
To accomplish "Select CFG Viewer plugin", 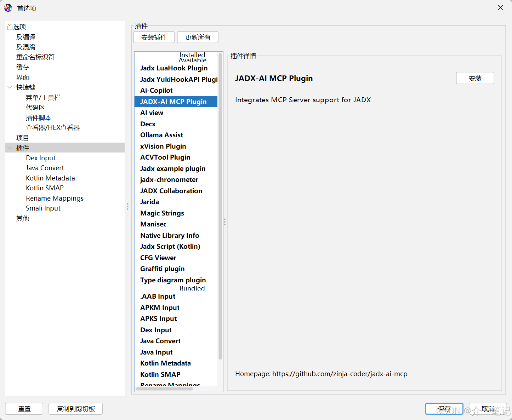I will (176, 258).
